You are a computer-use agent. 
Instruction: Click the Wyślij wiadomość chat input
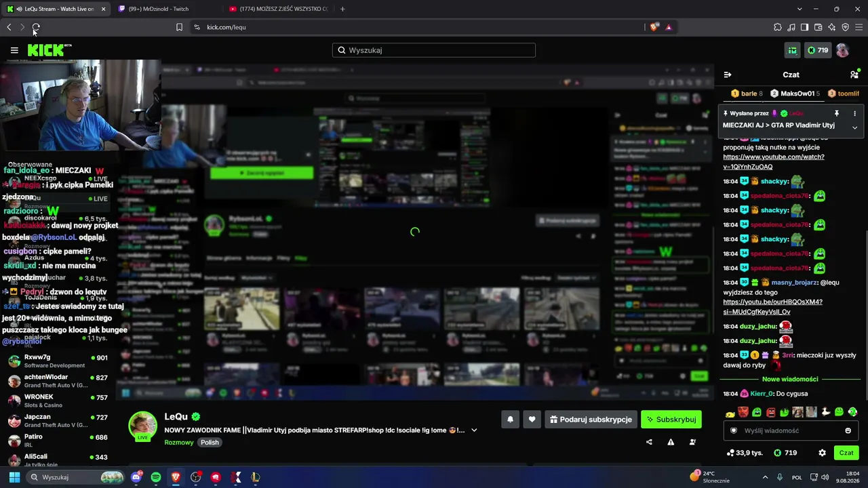pyautogui.click(x=791, y=430)
